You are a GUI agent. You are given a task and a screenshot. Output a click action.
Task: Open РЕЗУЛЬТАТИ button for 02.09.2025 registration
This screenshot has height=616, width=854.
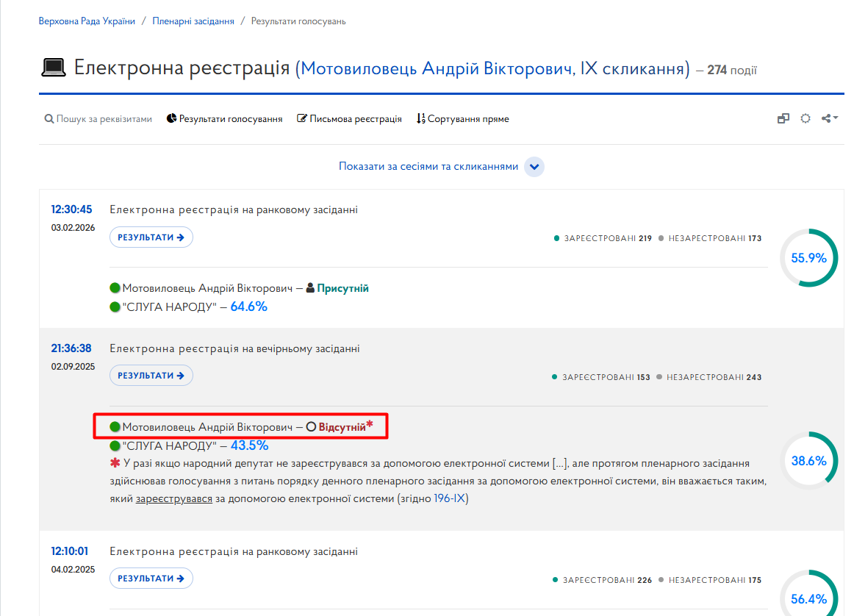pos(151,376)
